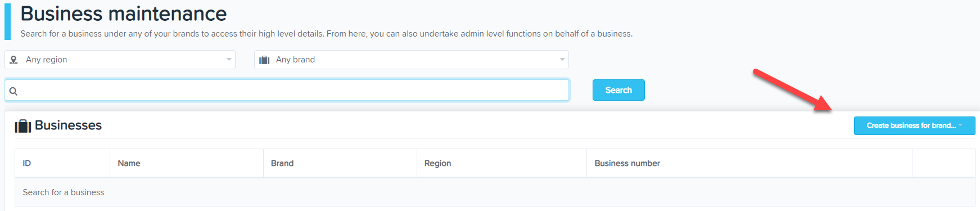Click the Search for a business row

(495, 192)
